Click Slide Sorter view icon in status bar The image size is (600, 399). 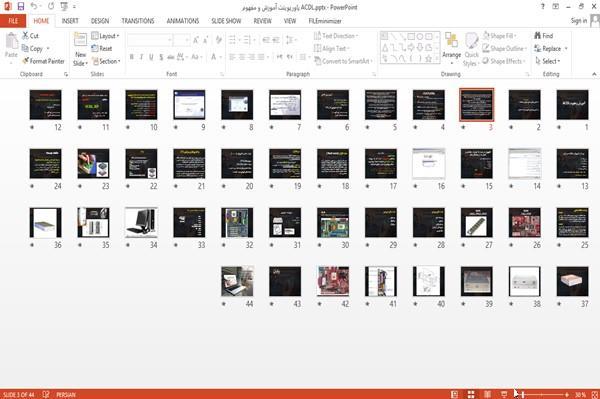pyautogui.click(x=471, y=394)
